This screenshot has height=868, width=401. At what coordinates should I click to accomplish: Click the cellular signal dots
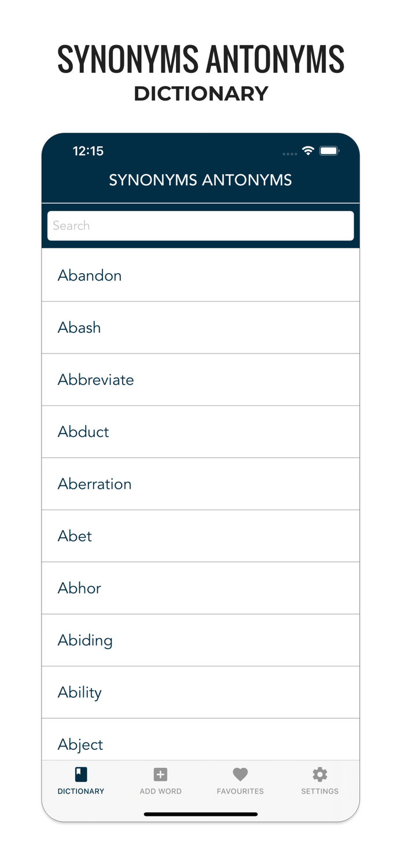tap(289, 154)
